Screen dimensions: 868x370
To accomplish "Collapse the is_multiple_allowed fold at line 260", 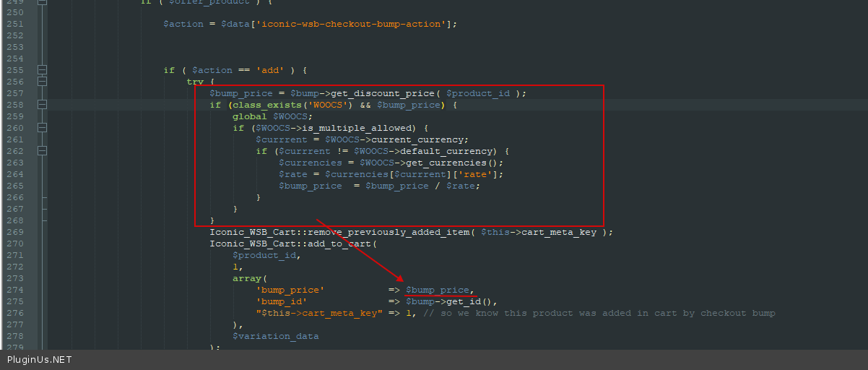I will [x=42, y=128].
